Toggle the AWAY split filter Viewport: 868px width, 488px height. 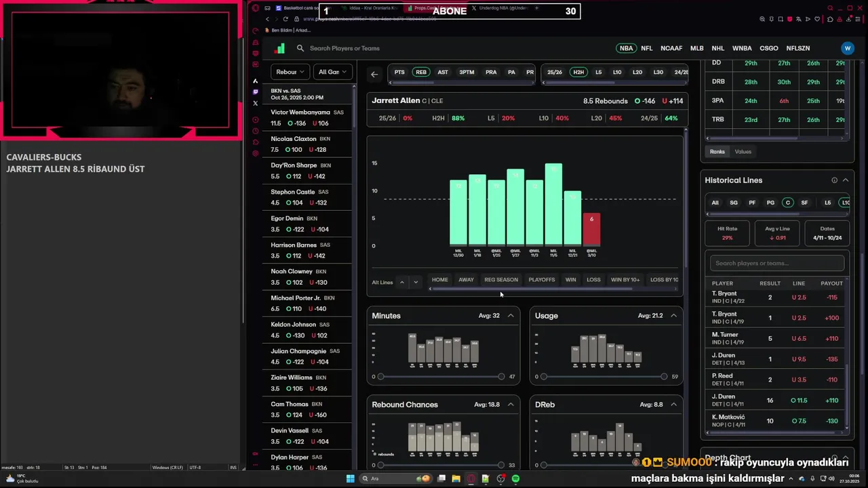point(466,279)
